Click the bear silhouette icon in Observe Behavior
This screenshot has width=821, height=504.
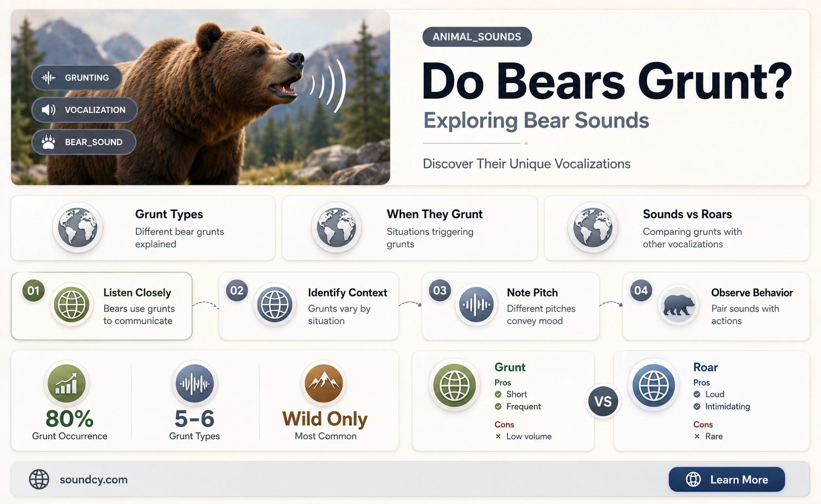[678, 305]
